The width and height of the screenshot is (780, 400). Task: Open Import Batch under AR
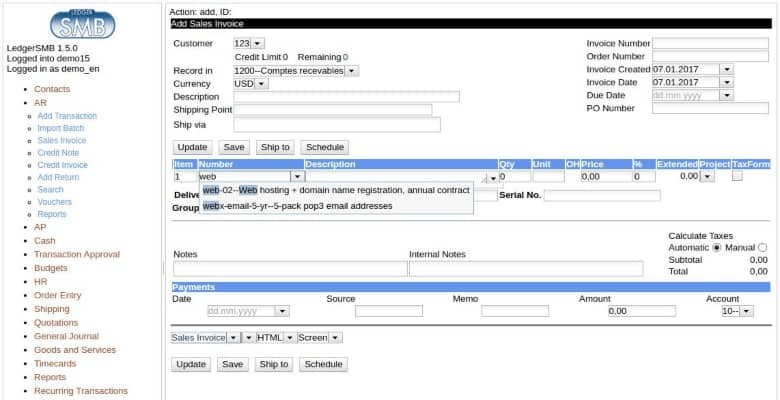point(61,128)
